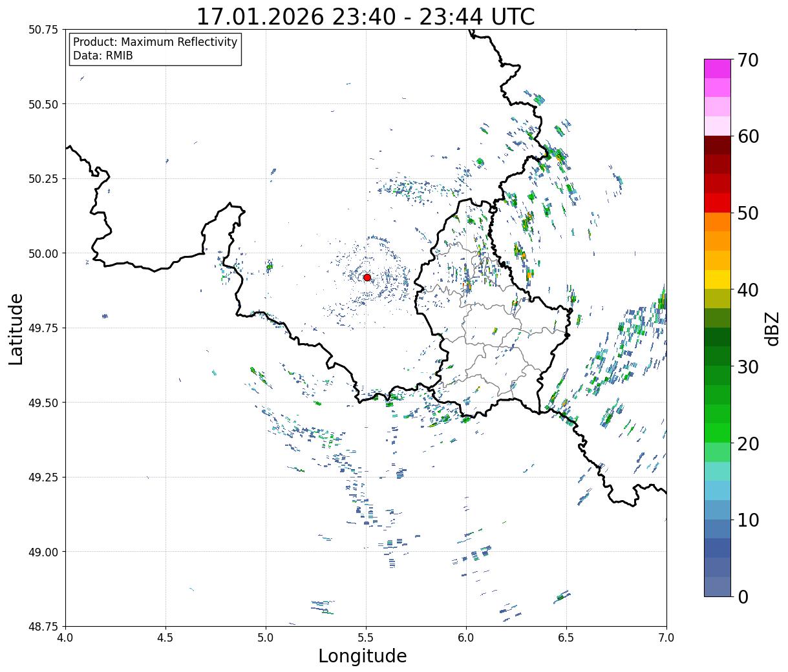Click longitude tick label 5.5
Viewport: 788px width, 672px height.
[366, 638]
